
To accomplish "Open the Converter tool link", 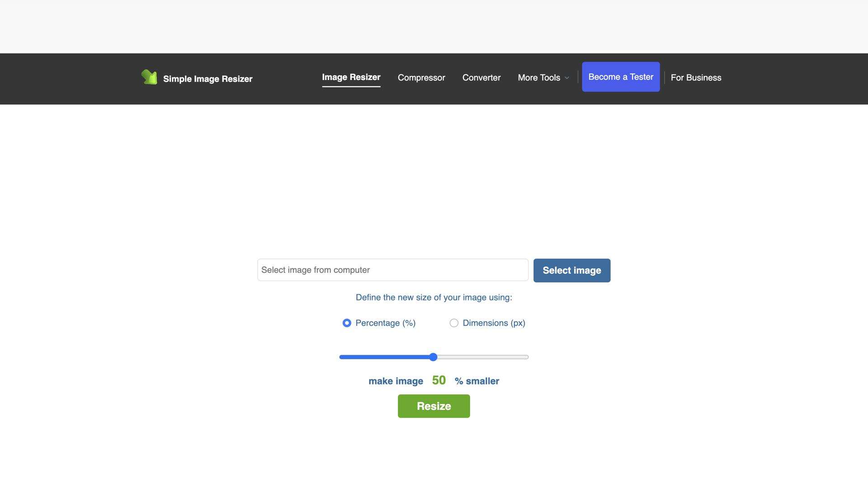I will 481,78.
